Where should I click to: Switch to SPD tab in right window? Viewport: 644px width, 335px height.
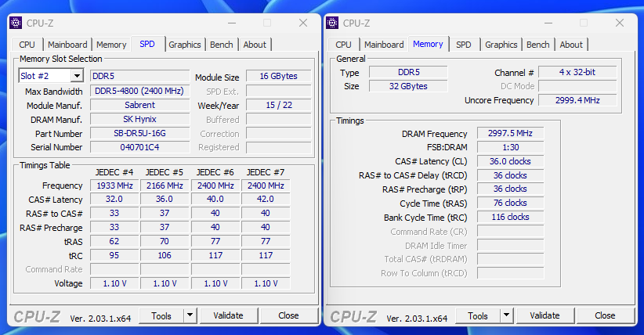[463, 45]
